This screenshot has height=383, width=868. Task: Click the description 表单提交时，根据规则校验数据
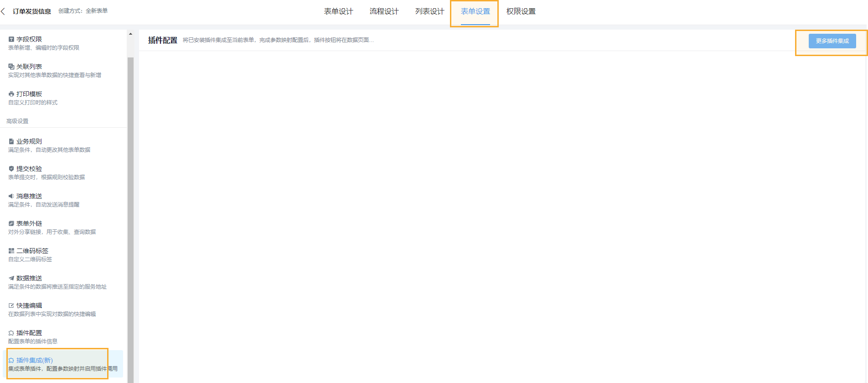(46, 177)
